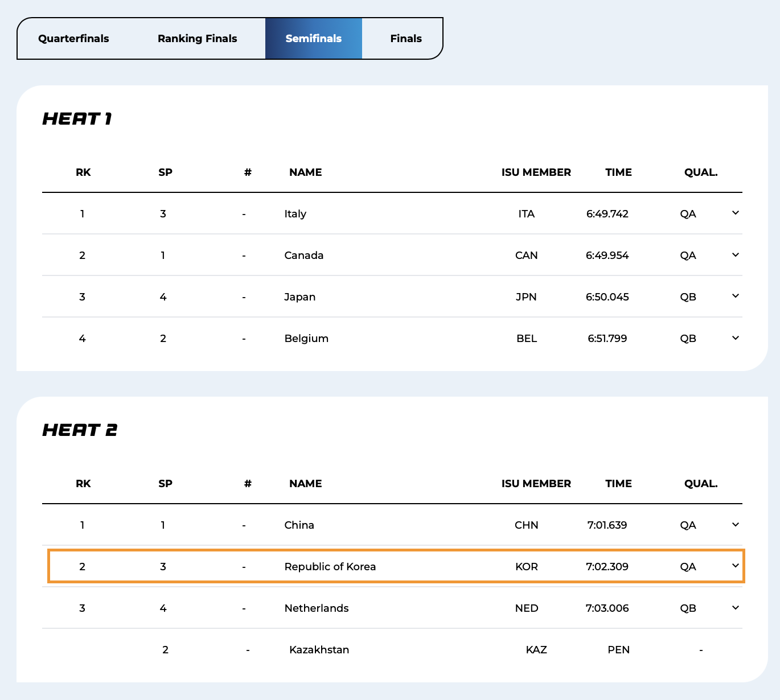This screenshot has height=700, width=780.
Task: Expand Republic of Korea row chevron
Action: click(735, 566)
